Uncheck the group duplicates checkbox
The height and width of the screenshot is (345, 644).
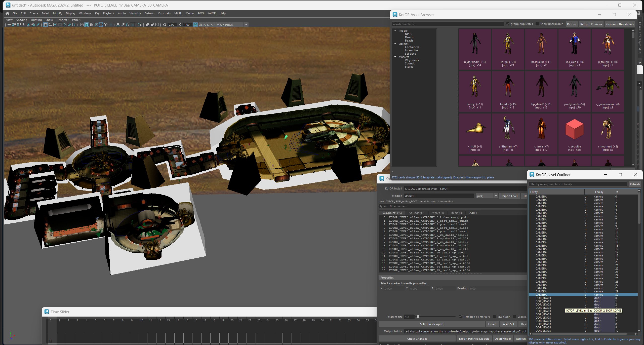pos(507,24)
